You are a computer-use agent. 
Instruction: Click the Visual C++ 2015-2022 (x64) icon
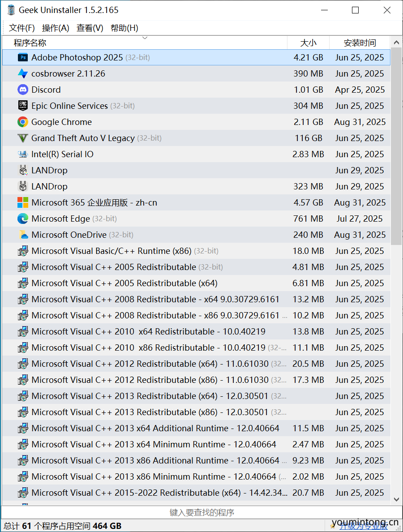click(23, 493)
